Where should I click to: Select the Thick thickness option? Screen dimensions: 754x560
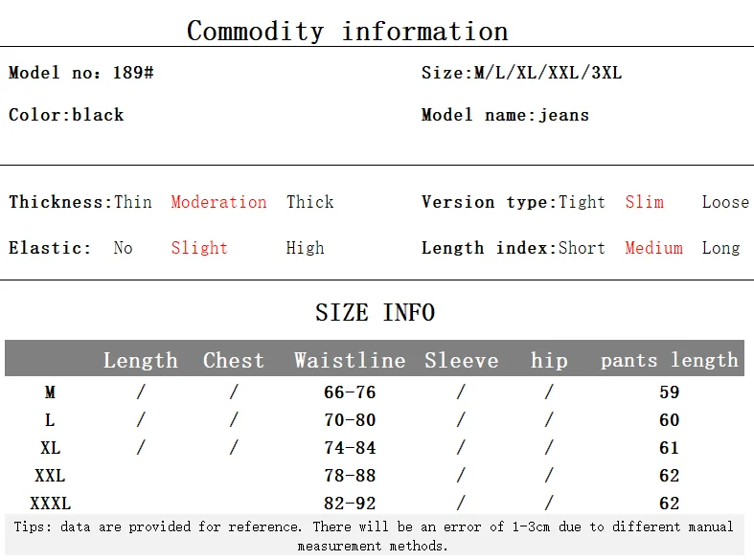pos(309,202)
